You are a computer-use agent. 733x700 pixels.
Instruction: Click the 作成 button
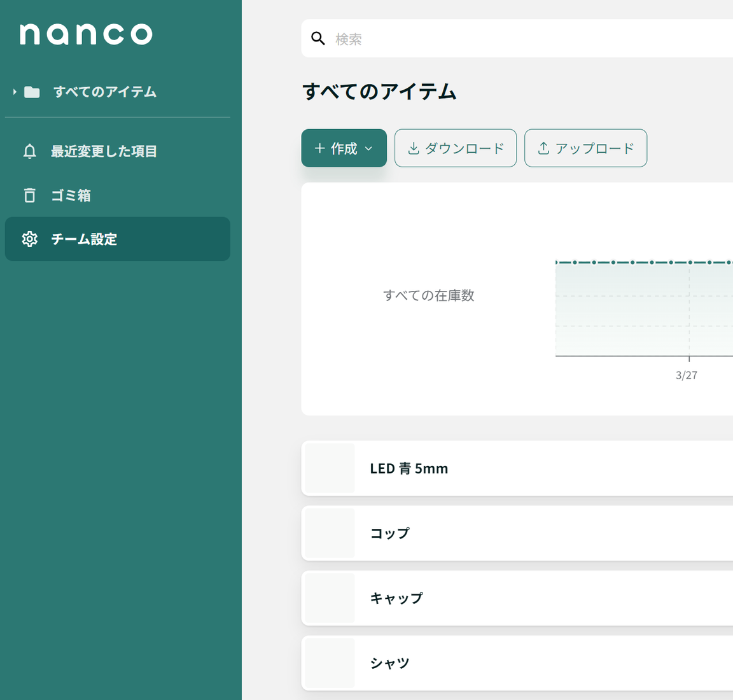click(344, 148)
